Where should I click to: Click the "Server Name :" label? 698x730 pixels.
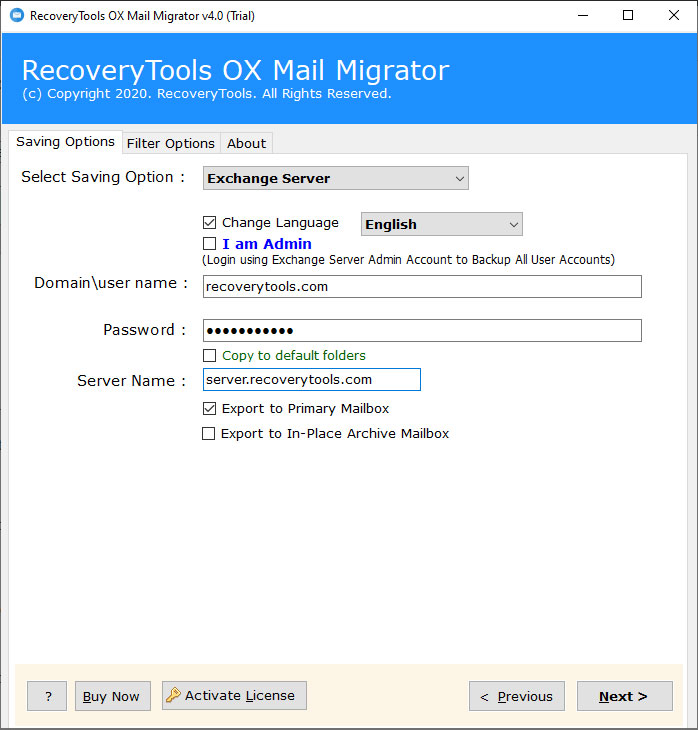(132, 381)
